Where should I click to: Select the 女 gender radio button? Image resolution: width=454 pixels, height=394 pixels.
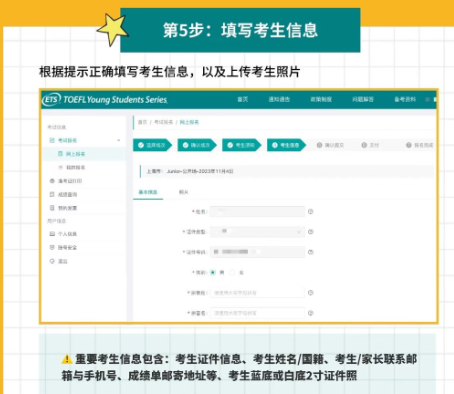232,273
